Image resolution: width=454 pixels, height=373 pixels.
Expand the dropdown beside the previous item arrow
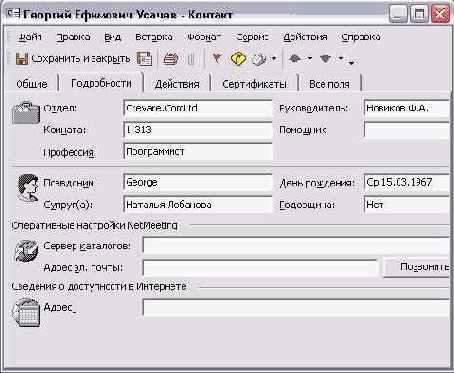click(309, 58)
